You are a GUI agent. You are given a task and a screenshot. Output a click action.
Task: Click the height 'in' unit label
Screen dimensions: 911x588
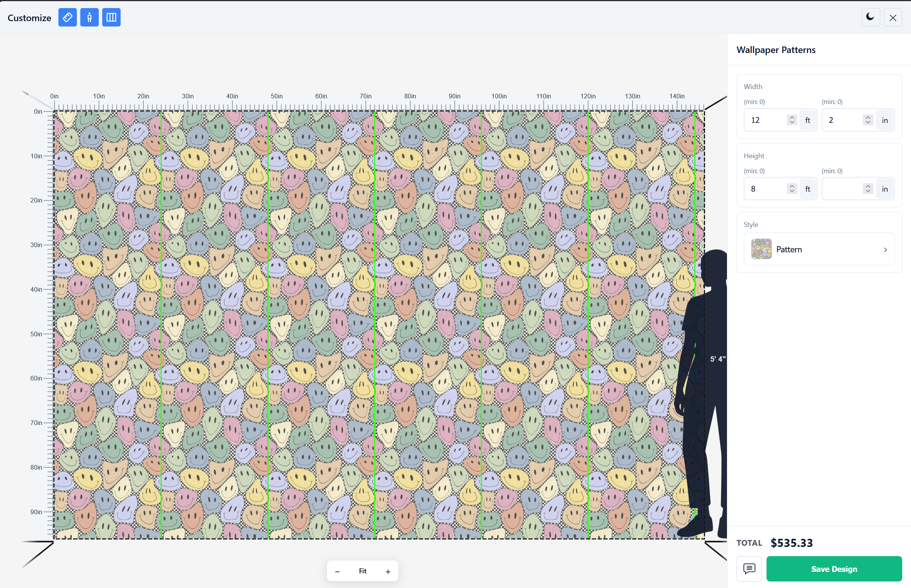885,189
